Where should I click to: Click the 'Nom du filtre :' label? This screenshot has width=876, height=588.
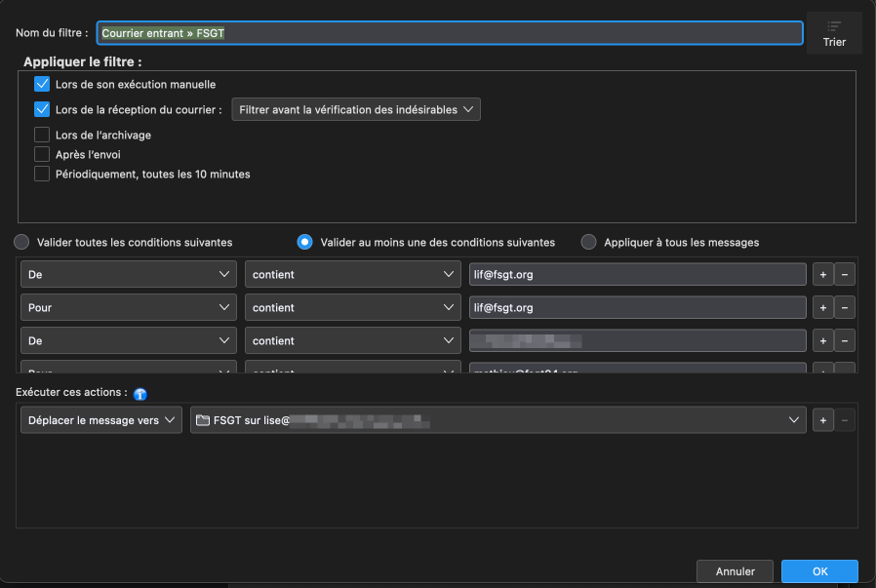[52, 33]
